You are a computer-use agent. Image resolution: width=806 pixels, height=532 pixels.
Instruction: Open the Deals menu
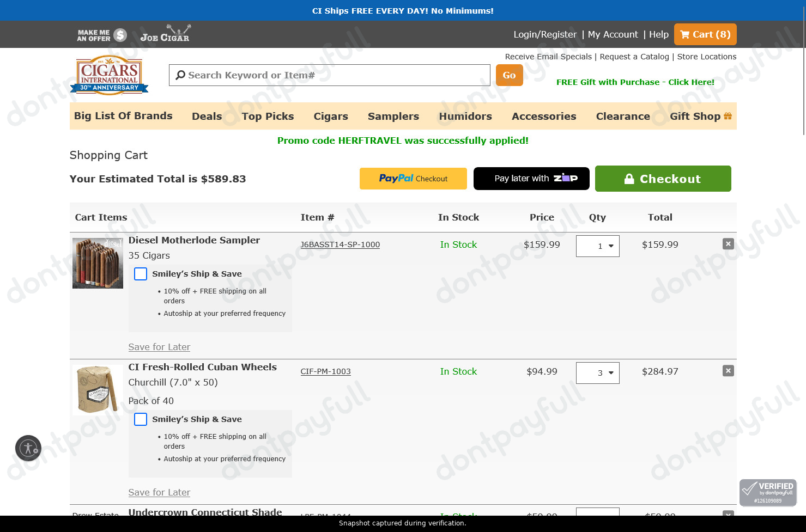coord(207,116)
